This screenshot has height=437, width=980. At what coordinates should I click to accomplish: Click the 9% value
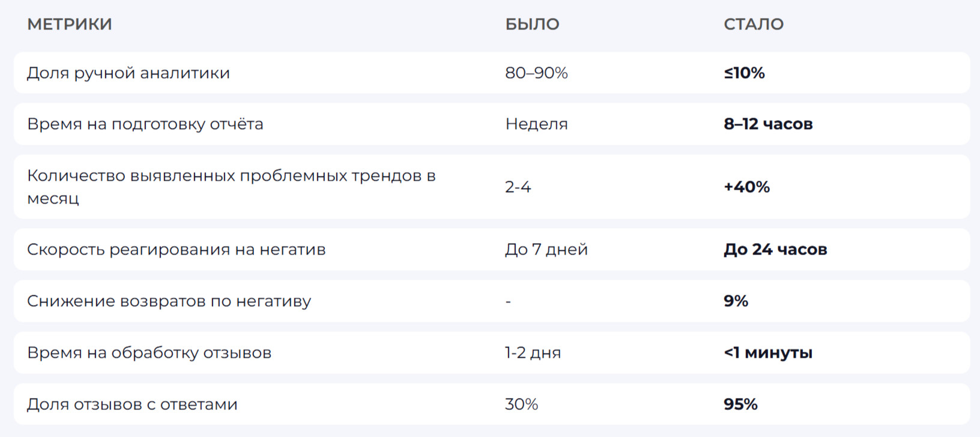(x=736, y=301)
